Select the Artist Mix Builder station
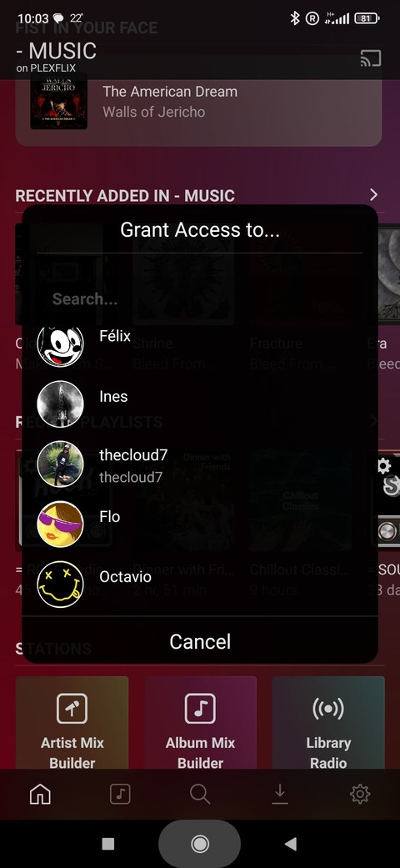This screenshot has height=868, width=400. (72, 722)
